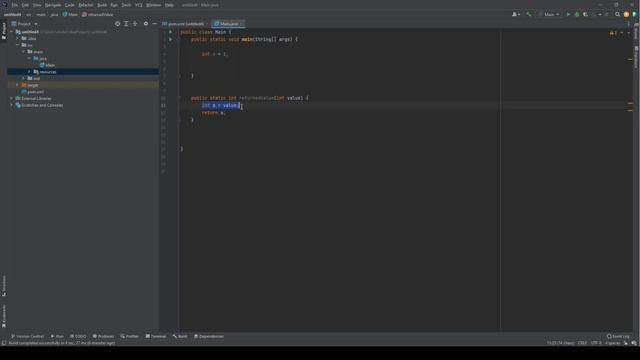Click the UTF-8 encoding status entry
Viewport: 640px width, 360px height.
point(596,343)
